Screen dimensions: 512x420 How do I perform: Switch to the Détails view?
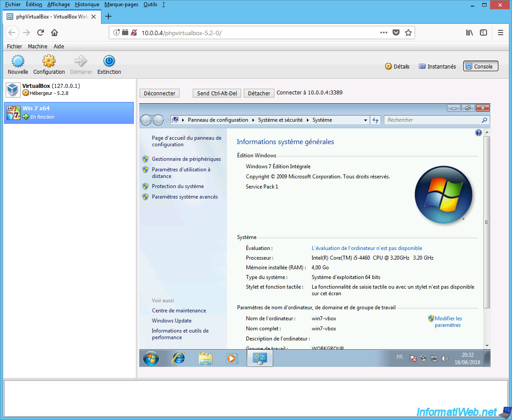[x=397, y=66]
